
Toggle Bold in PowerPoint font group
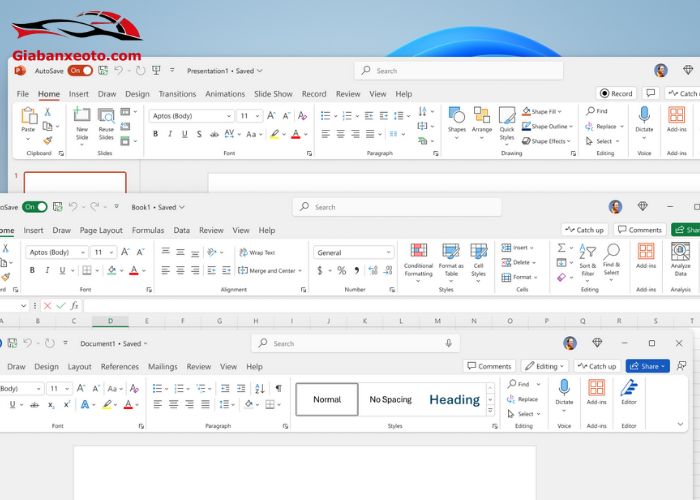coord(155,134)
